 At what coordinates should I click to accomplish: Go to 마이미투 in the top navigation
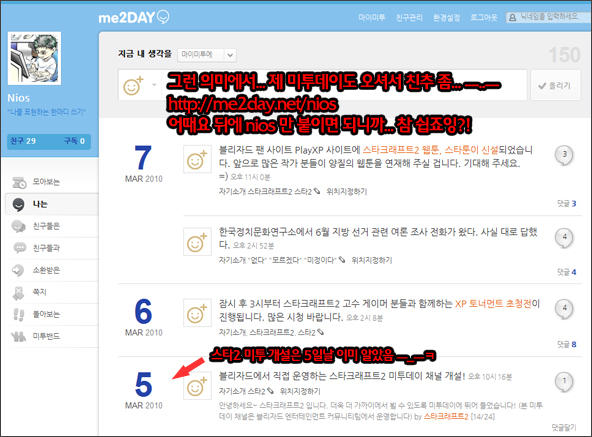click(372, 17)
